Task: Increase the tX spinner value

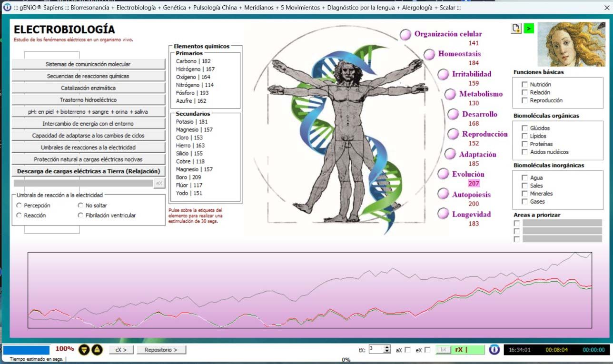Action: tap(387, 347)
